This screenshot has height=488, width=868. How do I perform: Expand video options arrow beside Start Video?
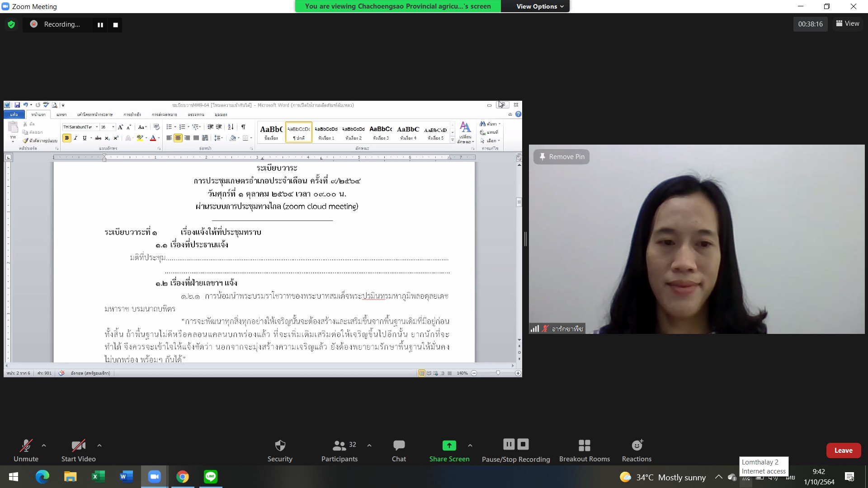pyautogui.click(x=99, y=446)
